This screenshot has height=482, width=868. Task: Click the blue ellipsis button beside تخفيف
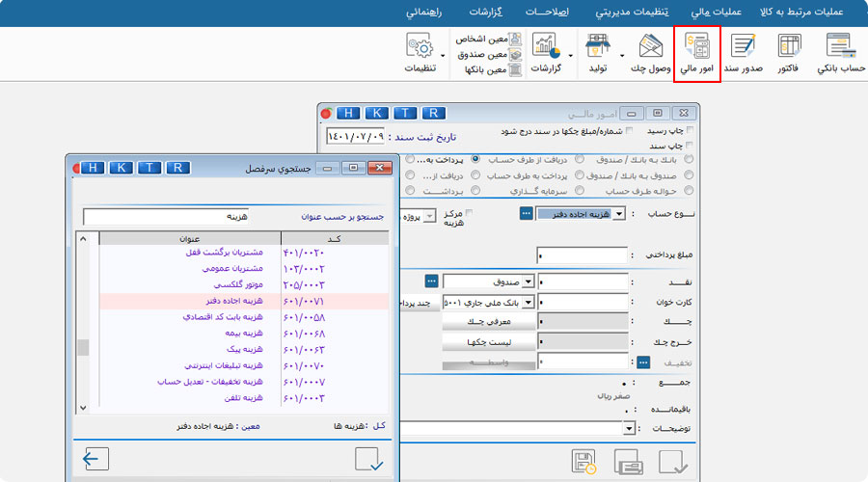coord(642,362)
